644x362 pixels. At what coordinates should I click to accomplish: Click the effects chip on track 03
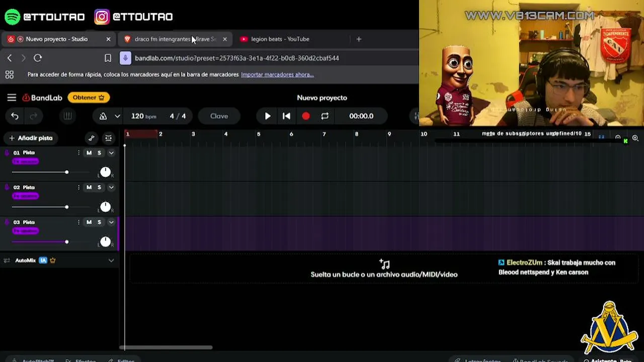click(26, 231)
